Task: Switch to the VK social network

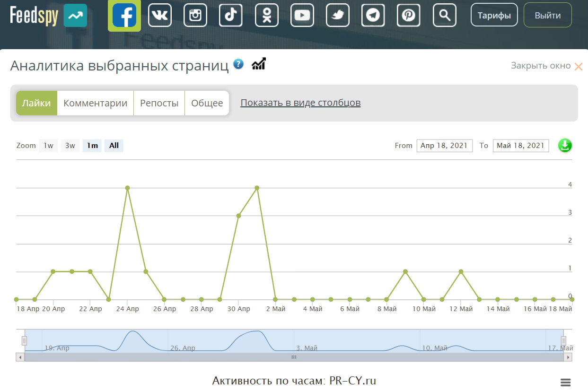Action: [x=159, y=15]
